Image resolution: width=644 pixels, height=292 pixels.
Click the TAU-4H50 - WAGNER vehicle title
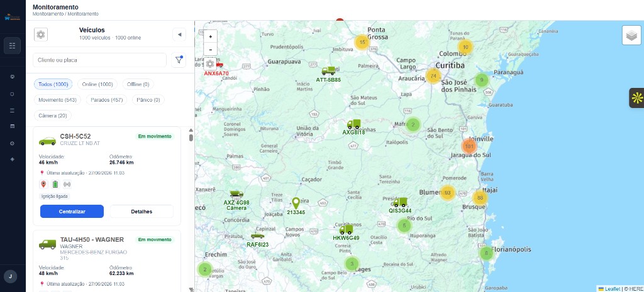92,239
